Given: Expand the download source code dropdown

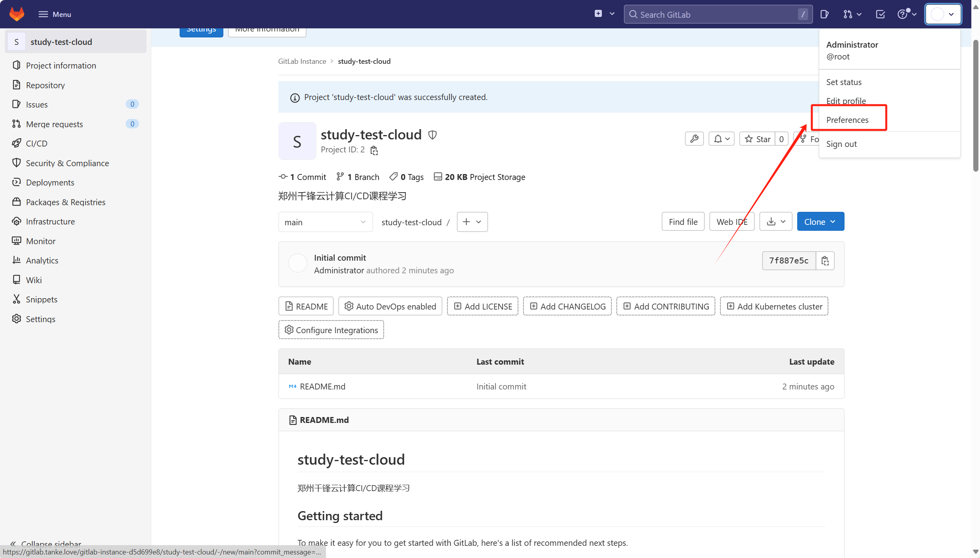Looking at the screenshot, I should [776, 222].
